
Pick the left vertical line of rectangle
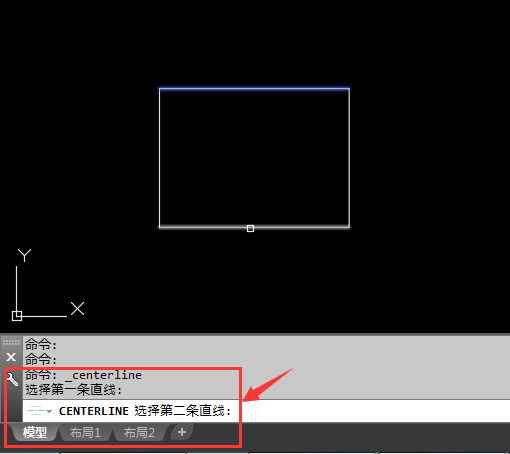pyautogui.click(x=160, y=158)
